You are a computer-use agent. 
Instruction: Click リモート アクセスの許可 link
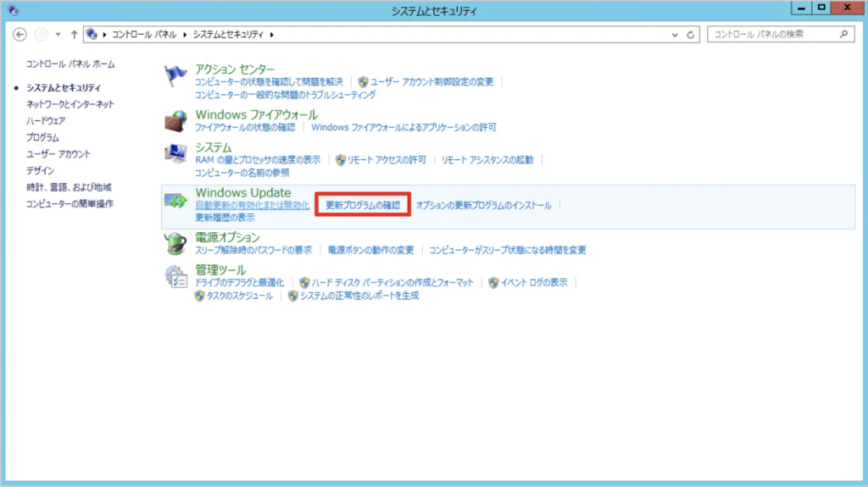(x=387, y=160)
